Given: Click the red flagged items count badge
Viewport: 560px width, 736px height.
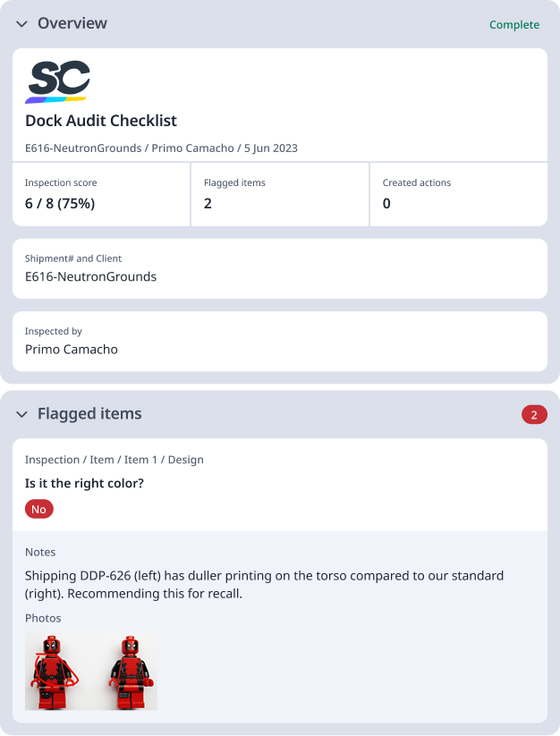Looking at the screenshot, I should (534, 414).
